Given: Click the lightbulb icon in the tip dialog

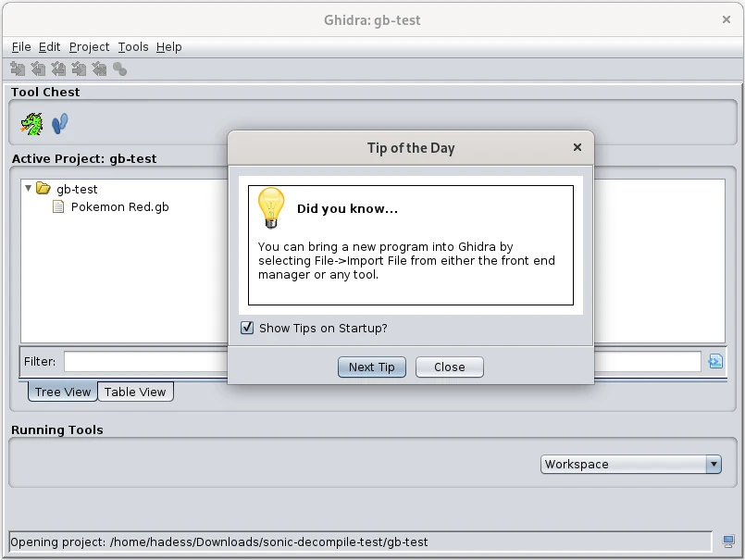Looking at the screenshot, I should [x=271, y=207].
